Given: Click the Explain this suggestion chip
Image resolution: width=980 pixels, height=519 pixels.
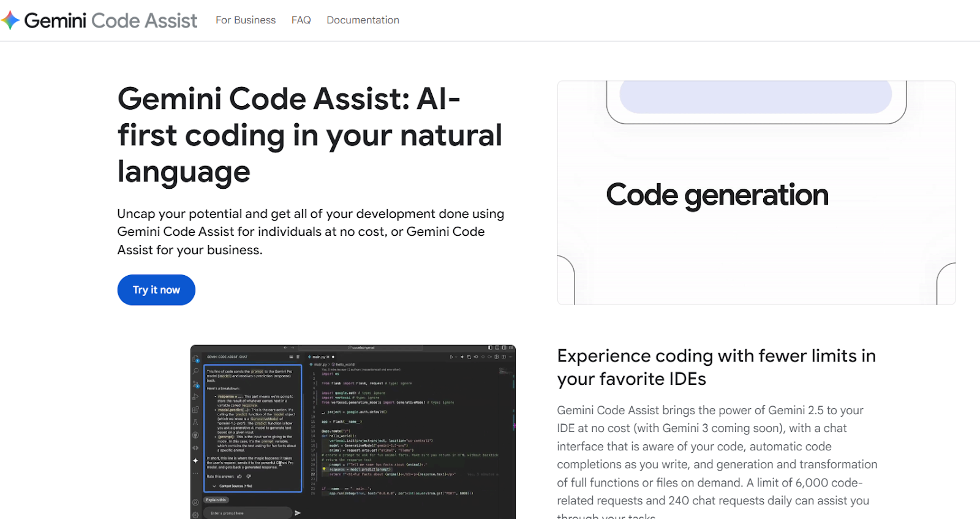Looking at the screenshot, I should tap(216, 500).
